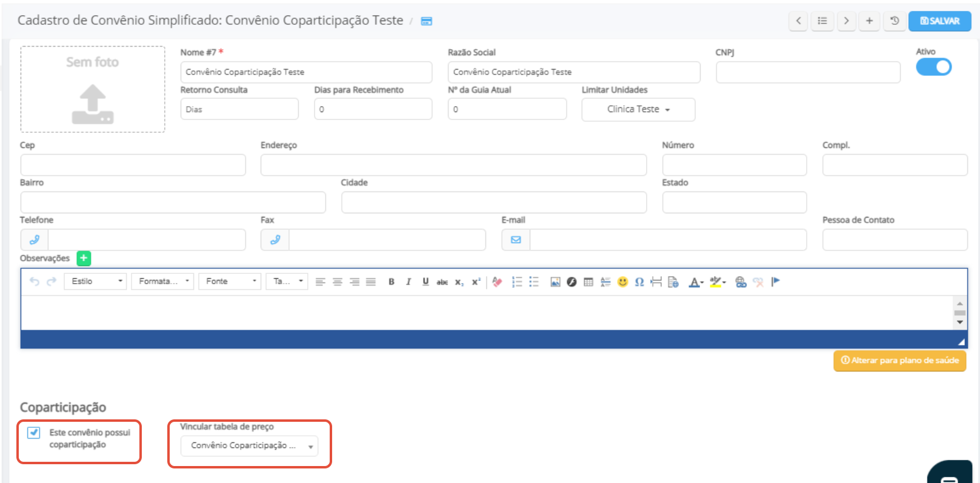
Task: Toggle strikethrough formatting
Action: [442, 282]
